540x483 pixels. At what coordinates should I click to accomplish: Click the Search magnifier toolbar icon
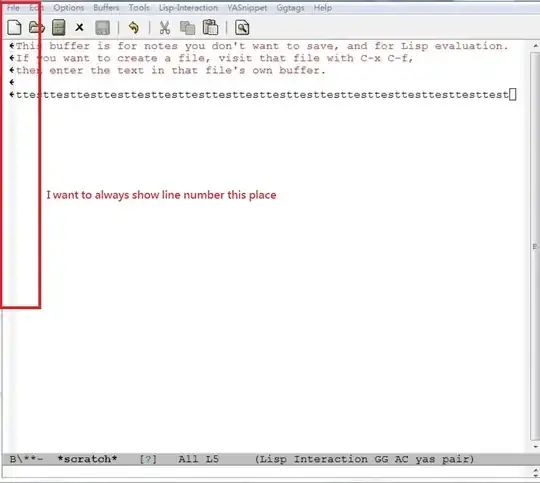[242, 28]
